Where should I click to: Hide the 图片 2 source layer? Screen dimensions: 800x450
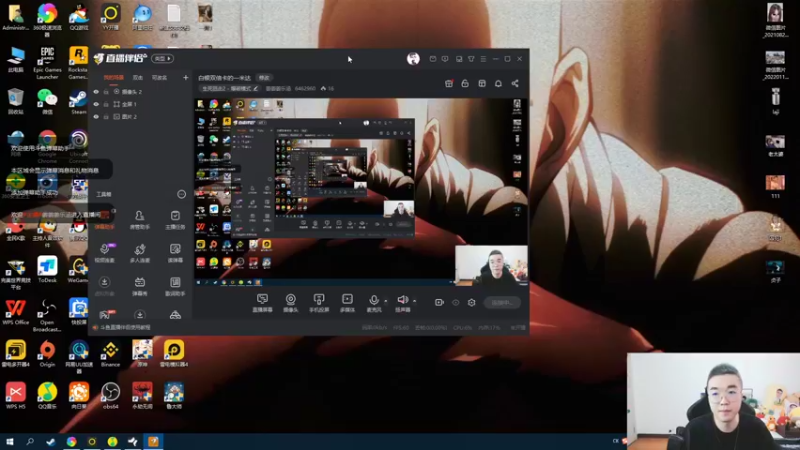point(96,117)
